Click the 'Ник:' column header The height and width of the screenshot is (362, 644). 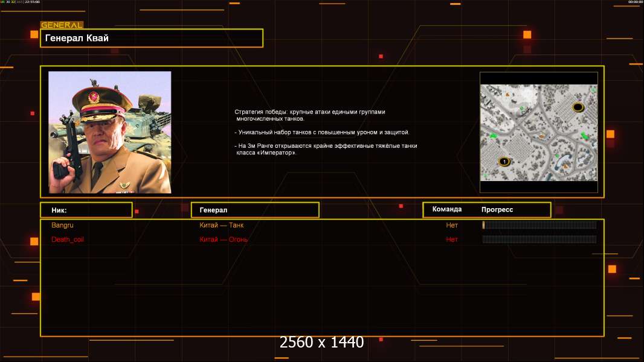(86, 210)
